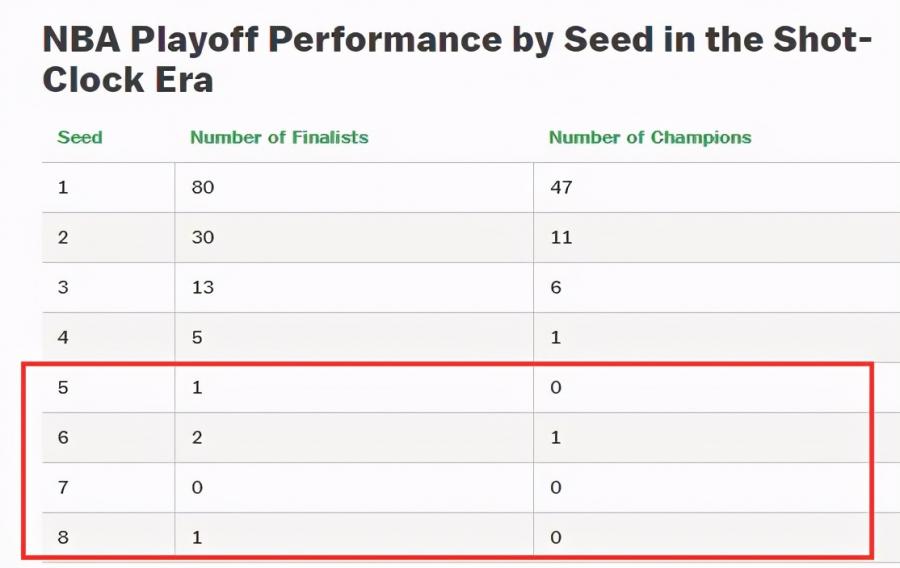The image size is (900, 568).
Task: Click finalists value 13 for seed 3
Action: 203,287
